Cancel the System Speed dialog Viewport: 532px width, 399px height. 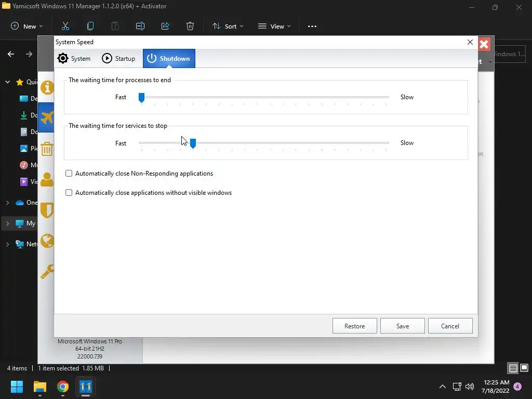450,326
